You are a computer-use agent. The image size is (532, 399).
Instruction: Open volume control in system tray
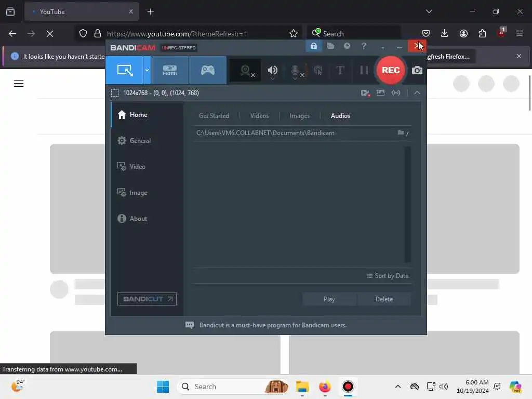[444, 387]
